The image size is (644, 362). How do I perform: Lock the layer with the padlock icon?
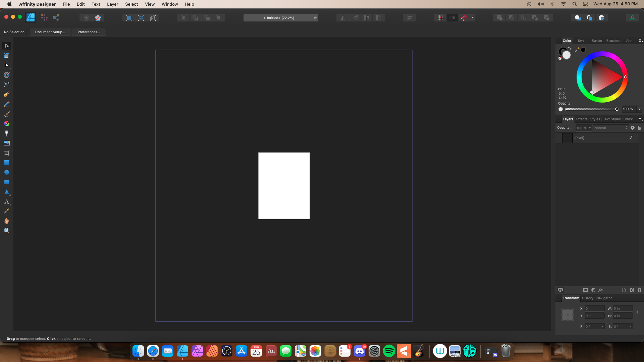640,128
